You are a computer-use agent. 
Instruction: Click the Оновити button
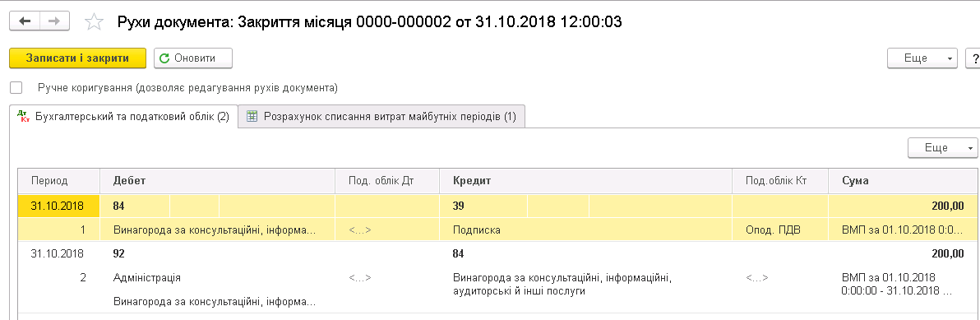click(x=193, y=58)
